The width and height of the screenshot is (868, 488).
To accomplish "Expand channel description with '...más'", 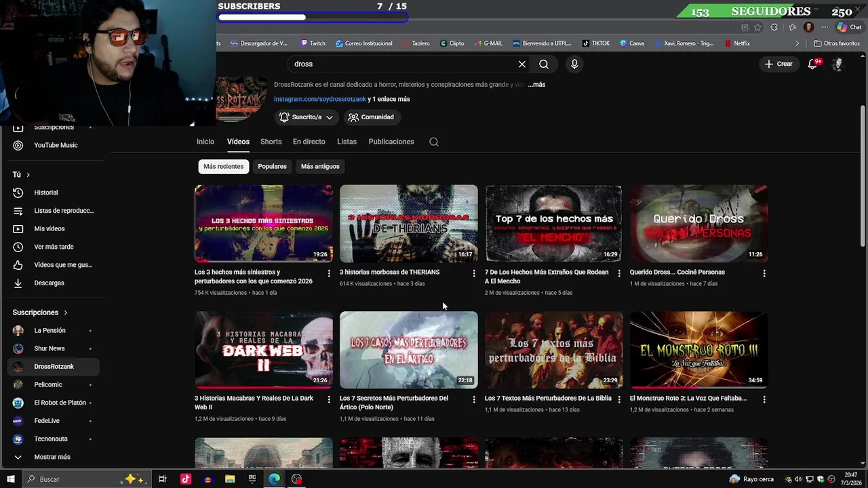I will point(536,85).
